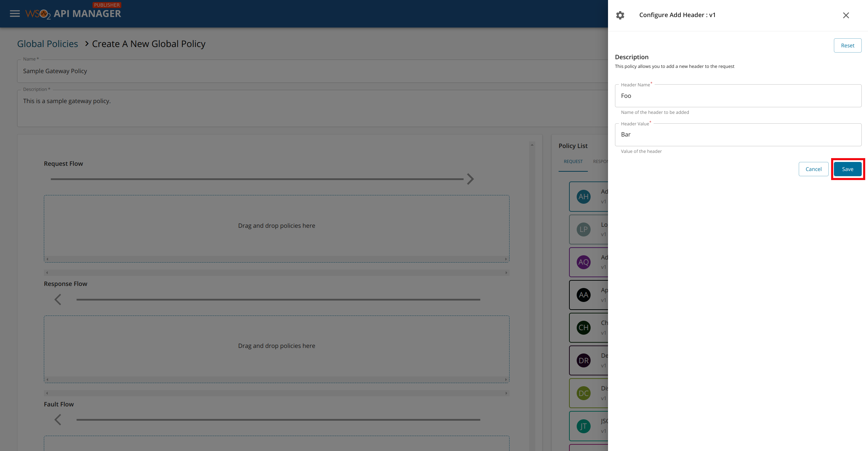Image resolution: width=868 pixels, height=451 pixels.
Task: Click the AH Add Header policy avatar
Action: pos(583,197)
